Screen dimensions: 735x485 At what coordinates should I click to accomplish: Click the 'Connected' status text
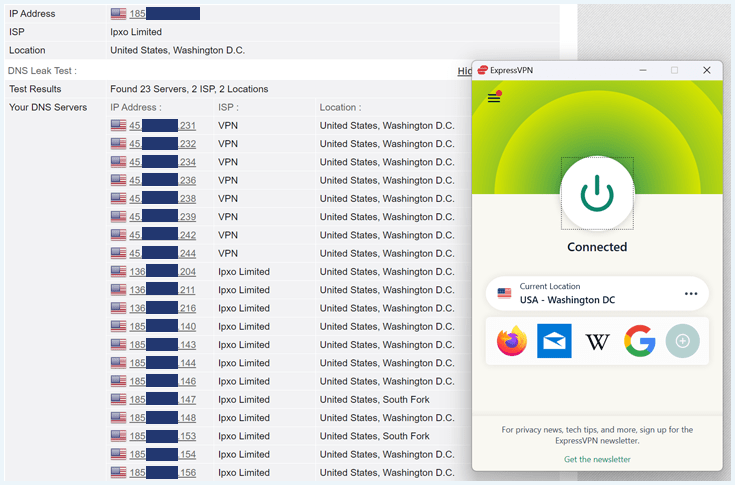(597, 247)
